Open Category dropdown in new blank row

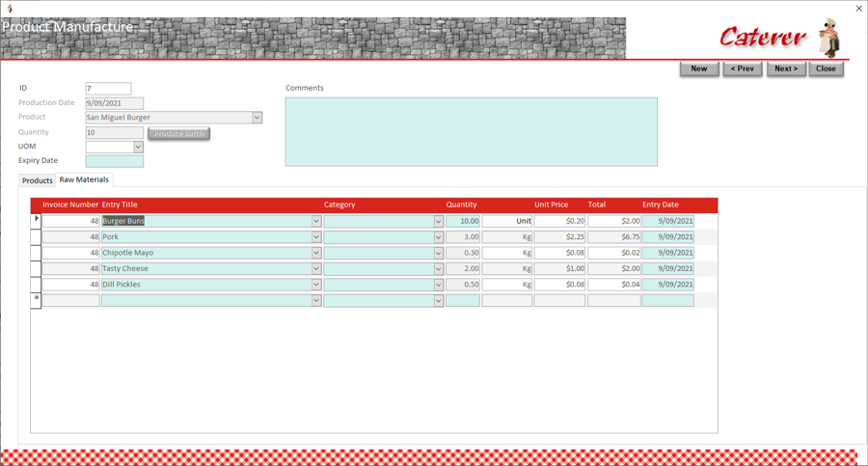tap(439, 300)
